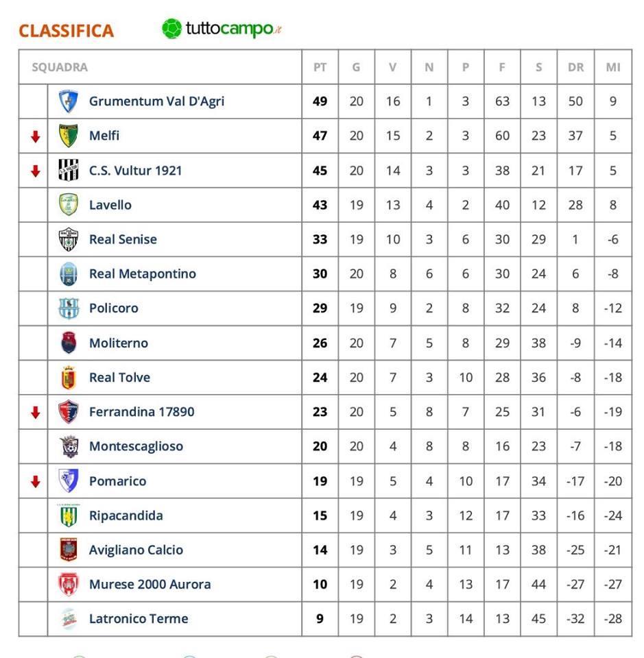Screen dimensions: 644x658
Task: Click the tuttocampo.it logo
Action: pos(222,29)
